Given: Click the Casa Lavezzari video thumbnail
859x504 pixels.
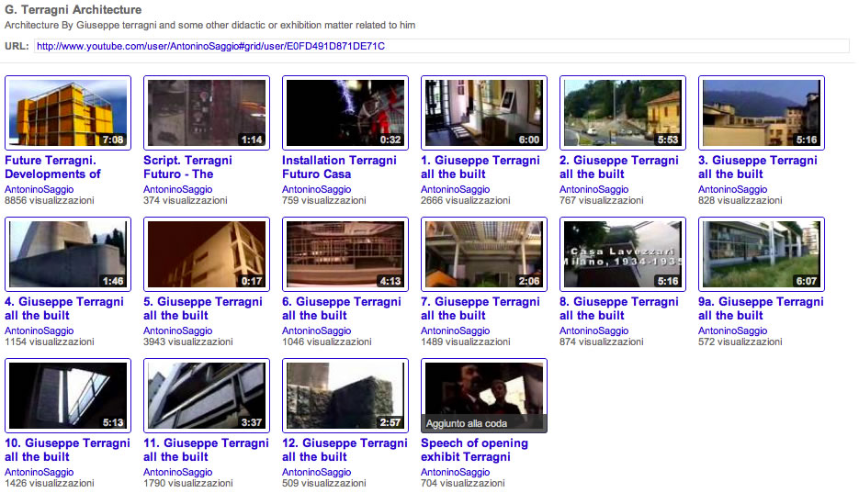Looking at the screenshot, I should [x=623, y=253].
